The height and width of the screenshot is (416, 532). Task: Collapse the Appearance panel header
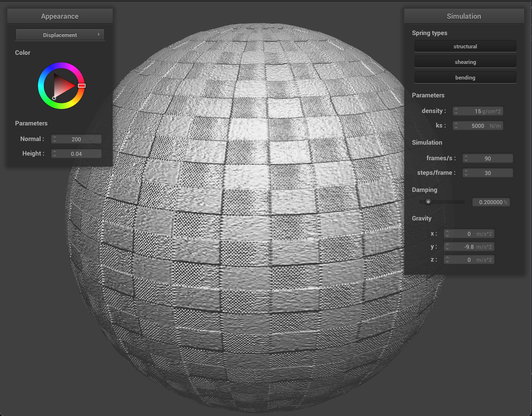pos(60,16)
